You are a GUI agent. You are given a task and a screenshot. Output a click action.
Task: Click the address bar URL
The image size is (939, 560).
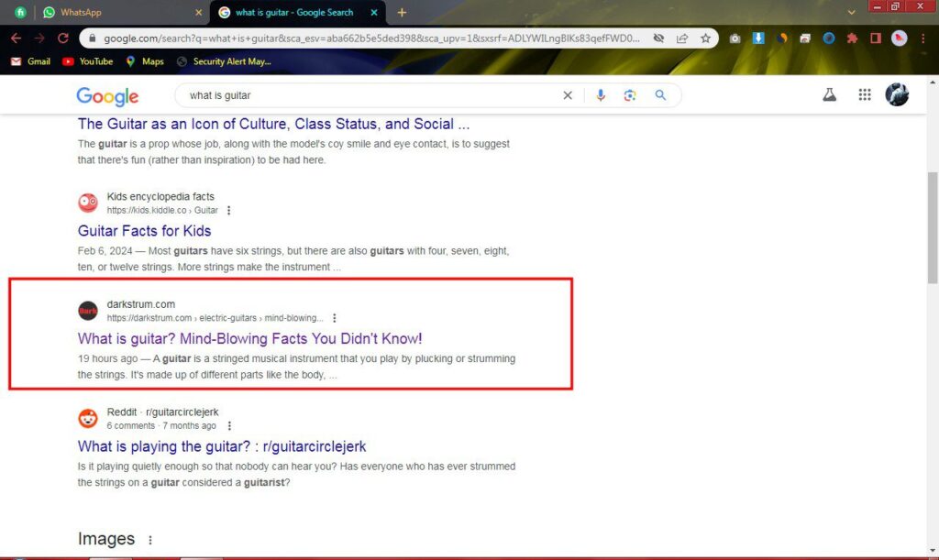pyautogui.click(x=371, y=38)
